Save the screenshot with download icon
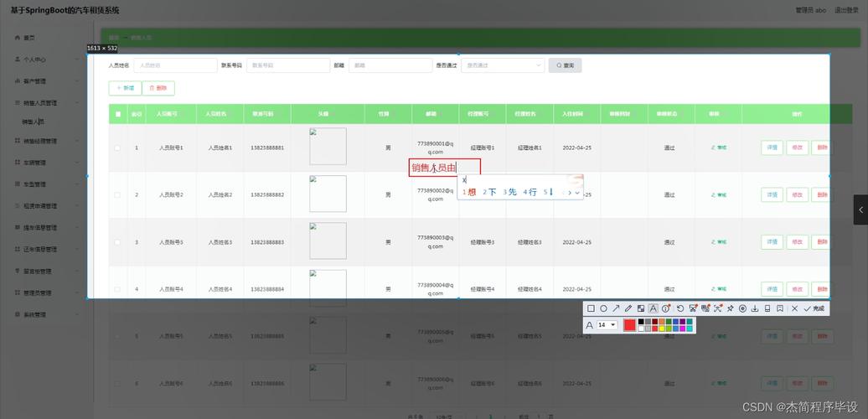 (x=755, y=308)
